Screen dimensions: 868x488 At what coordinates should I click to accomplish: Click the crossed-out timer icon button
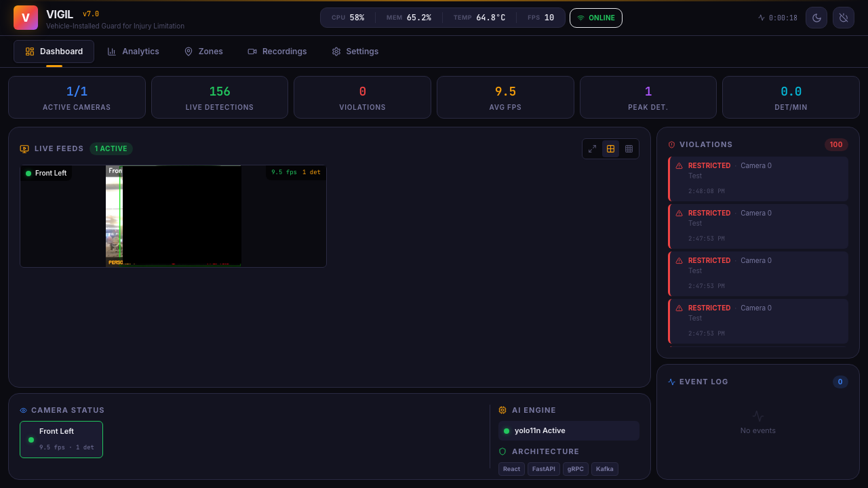point(844,18)
